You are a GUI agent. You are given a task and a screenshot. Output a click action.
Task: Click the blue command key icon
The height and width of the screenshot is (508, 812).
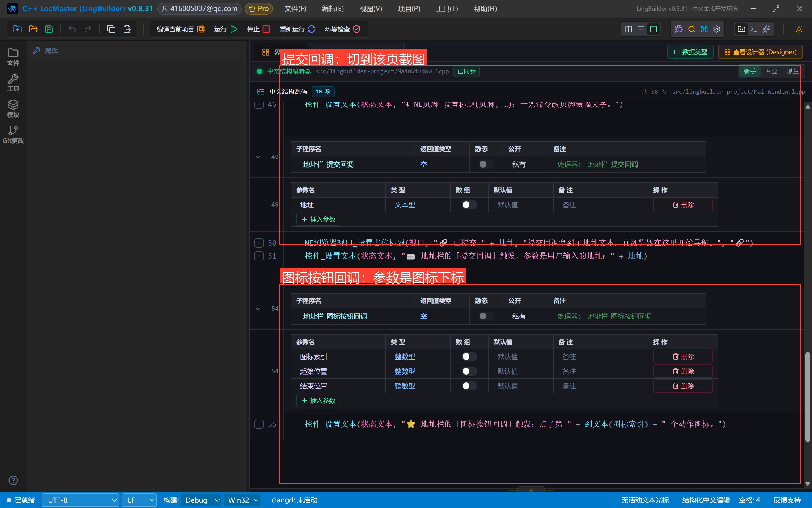click(x=704, y=29)
